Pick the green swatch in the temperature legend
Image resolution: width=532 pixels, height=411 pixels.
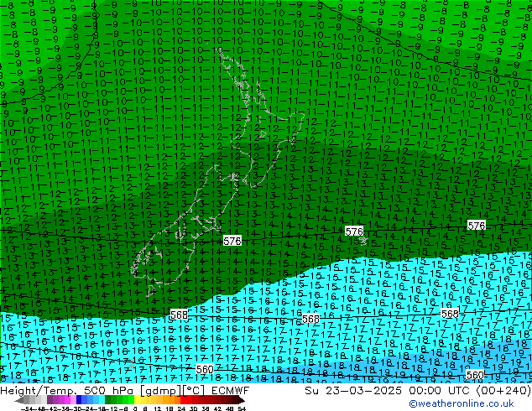point(112,400)
